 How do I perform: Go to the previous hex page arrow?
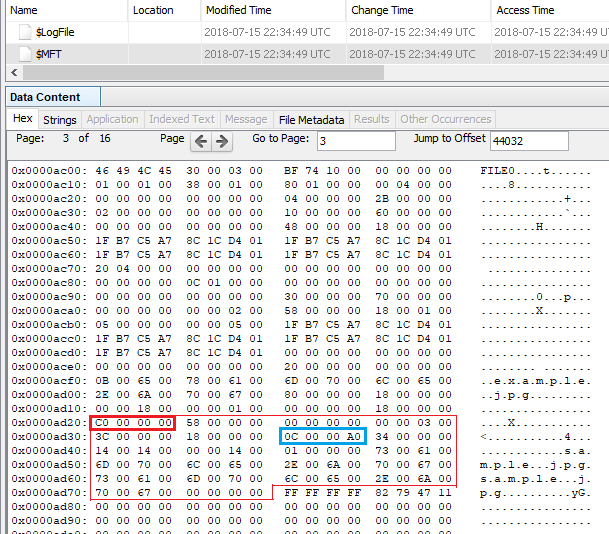(201, 141)
